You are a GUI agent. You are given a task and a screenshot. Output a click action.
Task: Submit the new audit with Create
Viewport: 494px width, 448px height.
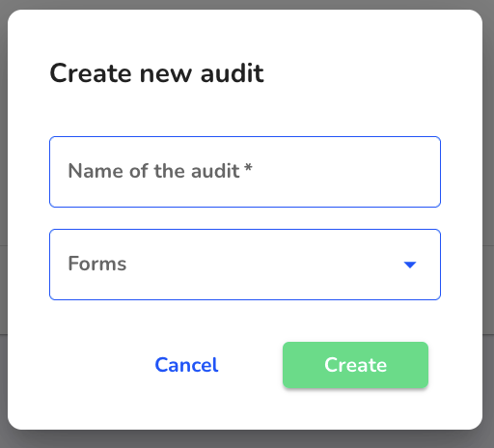tap(355, 365)
